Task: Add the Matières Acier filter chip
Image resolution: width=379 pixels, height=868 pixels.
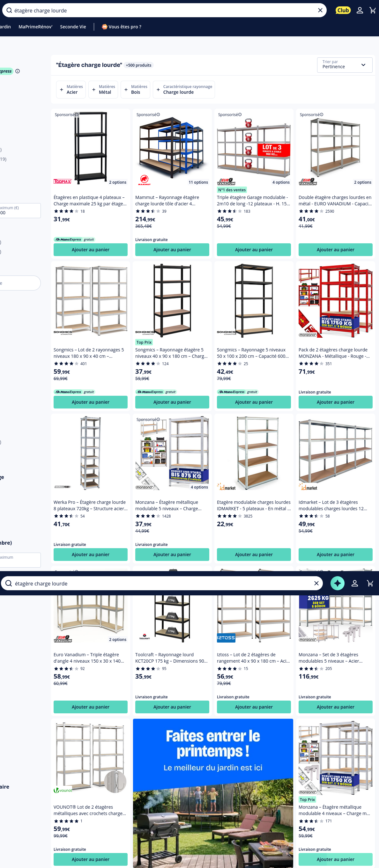Action: [71, 89]
